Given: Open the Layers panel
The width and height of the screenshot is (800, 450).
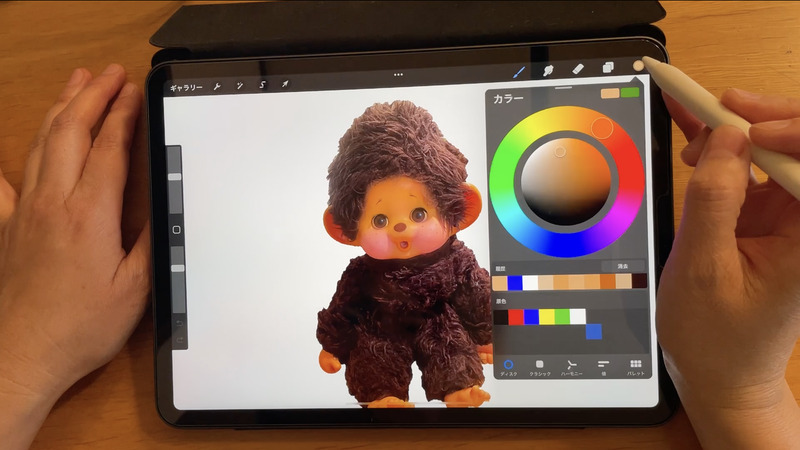Looking at the screenshot, I should (x=608, y=67).
